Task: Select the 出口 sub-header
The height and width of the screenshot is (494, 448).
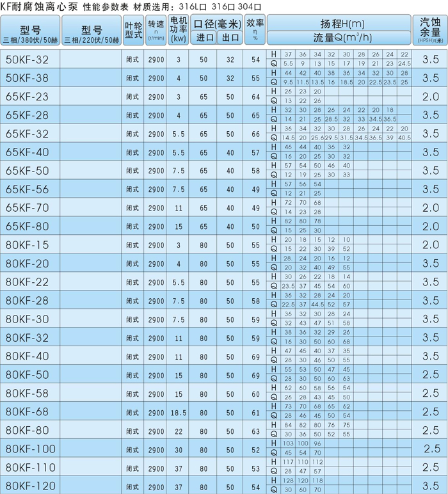Action: click(229, 38)
